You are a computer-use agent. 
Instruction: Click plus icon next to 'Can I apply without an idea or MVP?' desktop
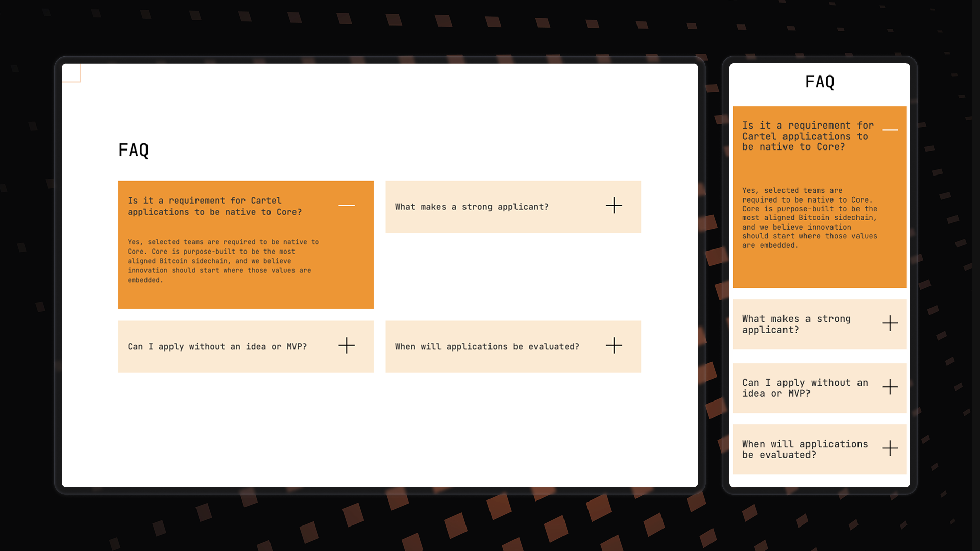347,346
